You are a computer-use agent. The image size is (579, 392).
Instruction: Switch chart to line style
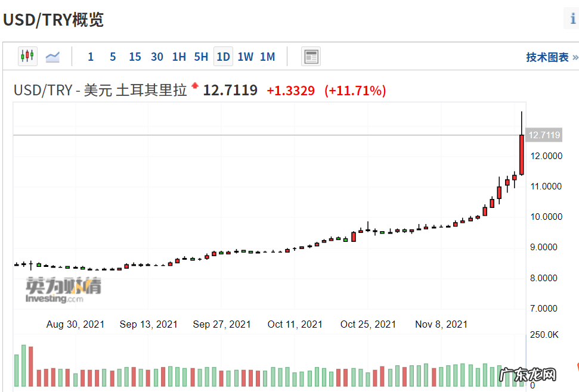(52, 56)
